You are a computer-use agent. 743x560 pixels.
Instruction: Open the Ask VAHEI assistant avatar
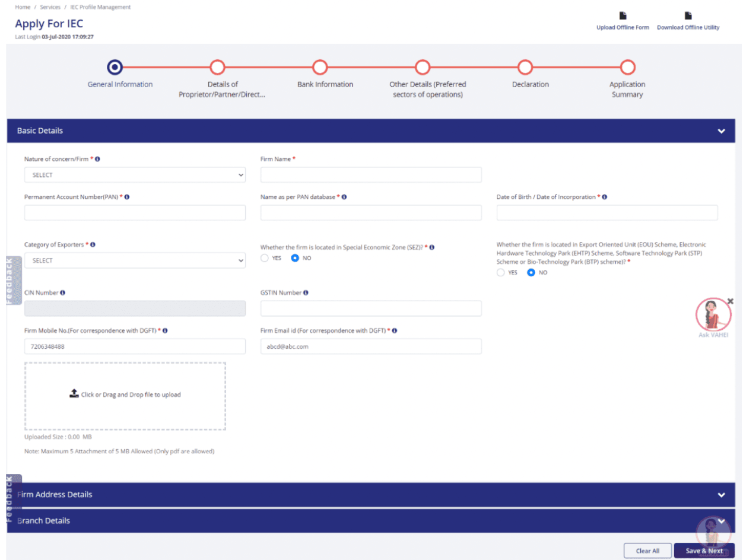[x=713, y=314]
